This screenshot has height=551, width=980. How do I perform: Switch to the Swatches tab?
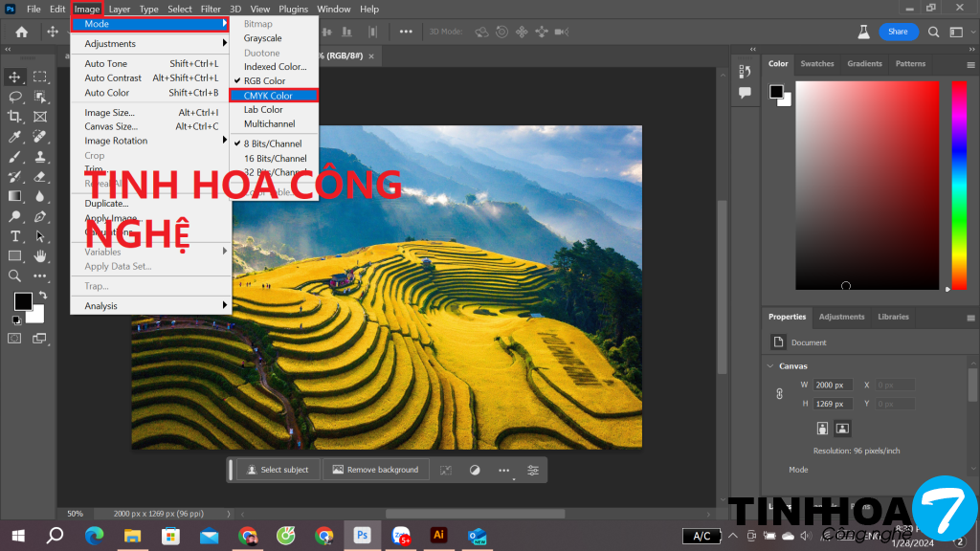[816, 64]
